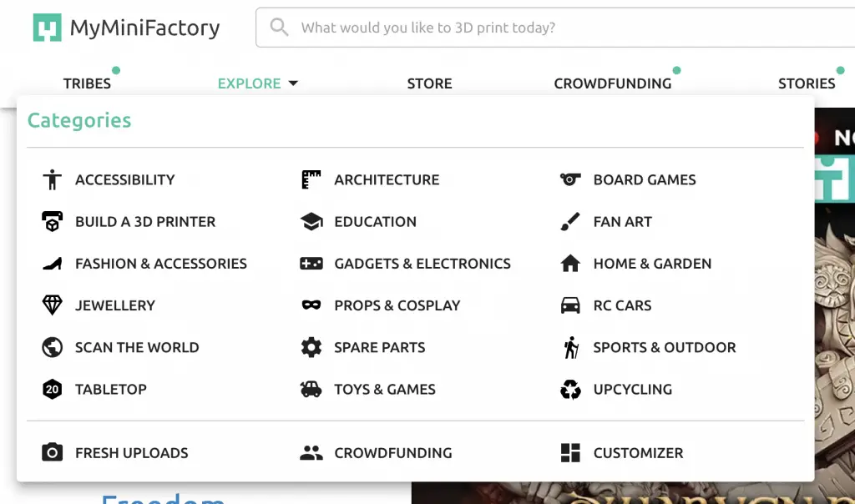Click the Build a 3D Printer icon

click(x=53, y=221)
